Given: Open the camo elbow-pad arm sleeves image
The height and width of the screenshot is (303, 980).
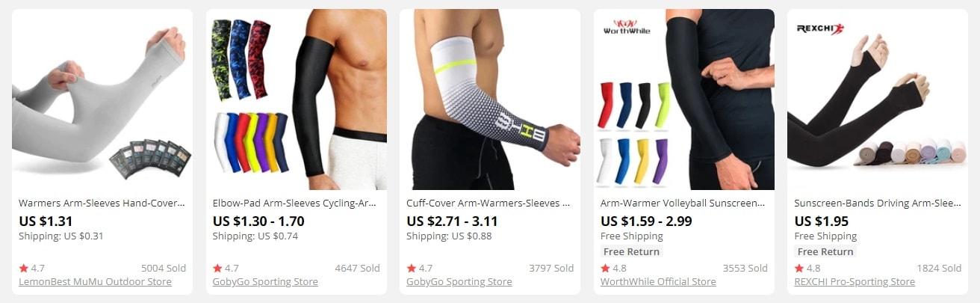Looking at the screenshot, I should coord(297,100).
